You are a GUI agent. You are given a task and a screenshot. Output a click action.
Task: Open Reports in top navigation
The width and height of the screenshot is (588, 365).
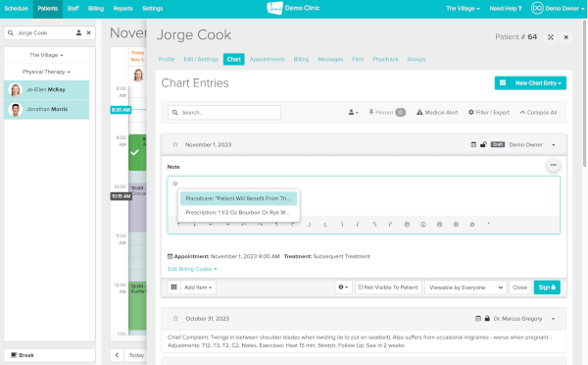[123, 9]
